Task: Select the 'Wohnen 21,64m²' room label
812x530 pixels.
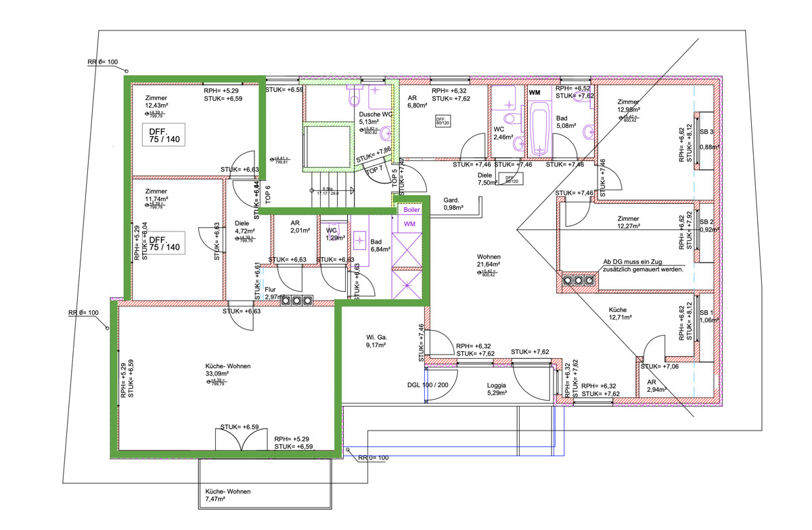Action: click(x=489, y=261)
